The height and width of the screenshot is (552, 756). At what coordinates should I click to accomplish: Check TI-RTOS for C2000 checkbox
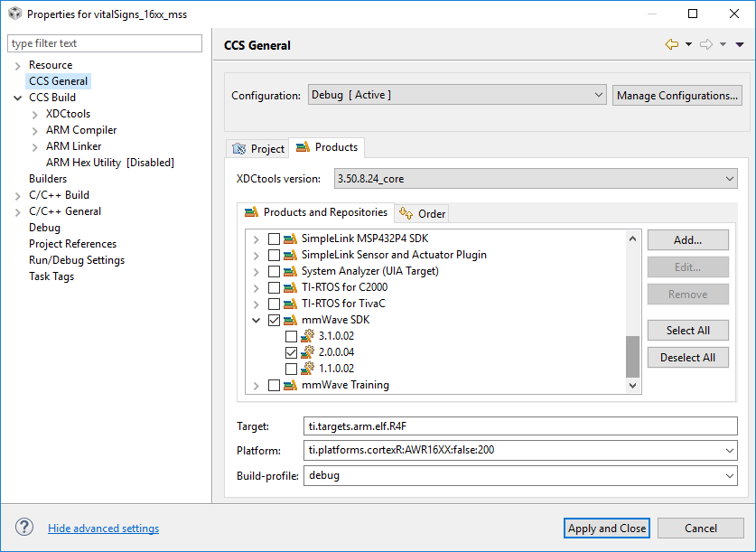click(274, 288)
